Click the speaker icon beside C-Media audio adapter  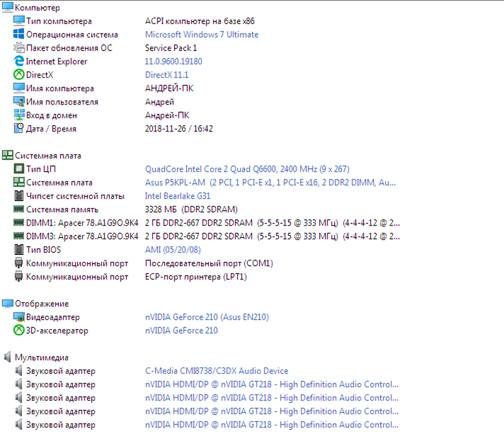18,372
